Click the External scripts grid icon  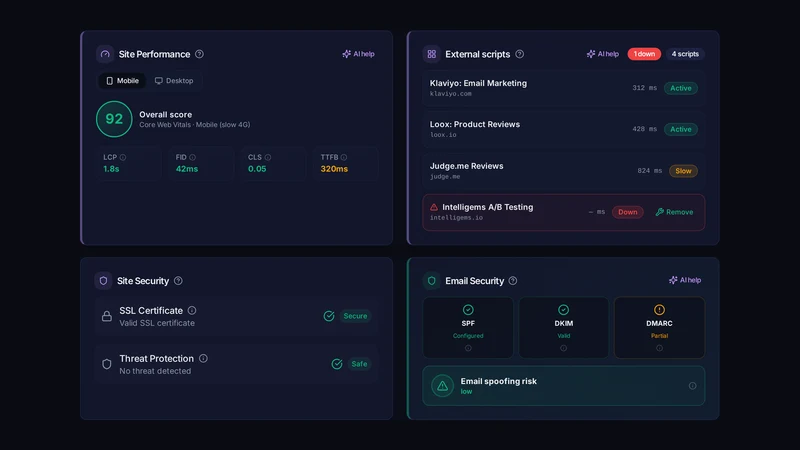[432, 54]
